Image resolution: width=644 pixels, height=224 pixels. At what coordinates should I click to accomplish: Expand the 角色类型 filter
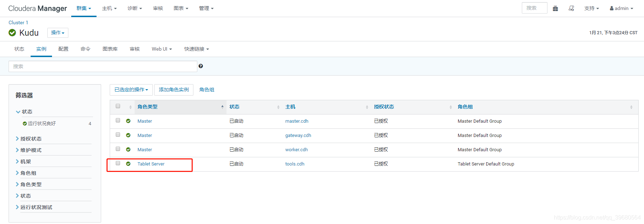28,184
